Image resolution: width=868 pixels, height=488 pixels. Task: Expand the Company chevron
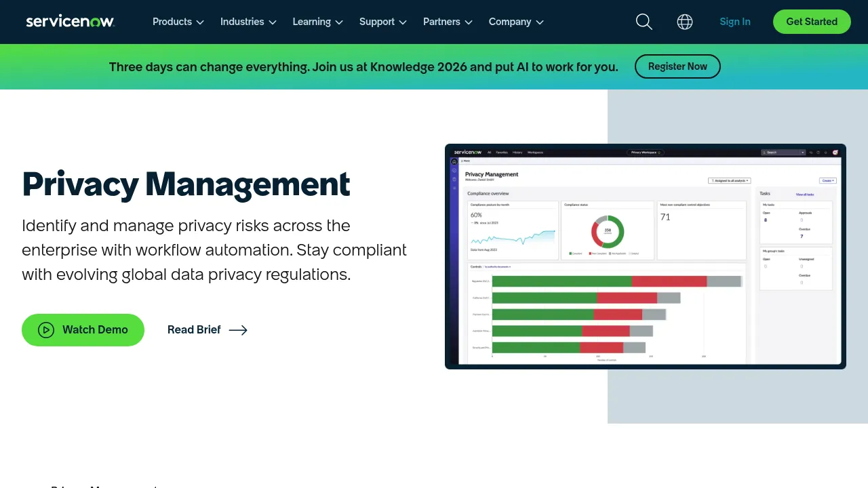coord(540,22)
